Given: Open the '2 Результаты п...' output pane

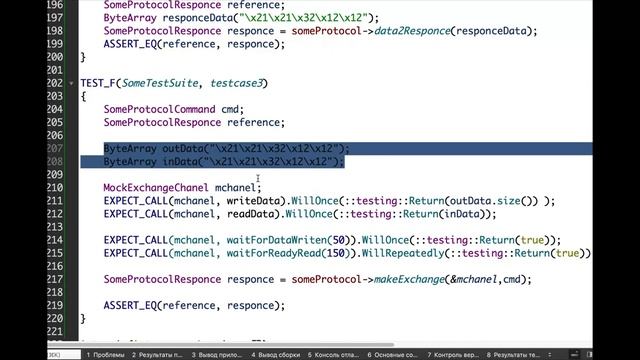Looking at the screenshot, I should point(157,355).
